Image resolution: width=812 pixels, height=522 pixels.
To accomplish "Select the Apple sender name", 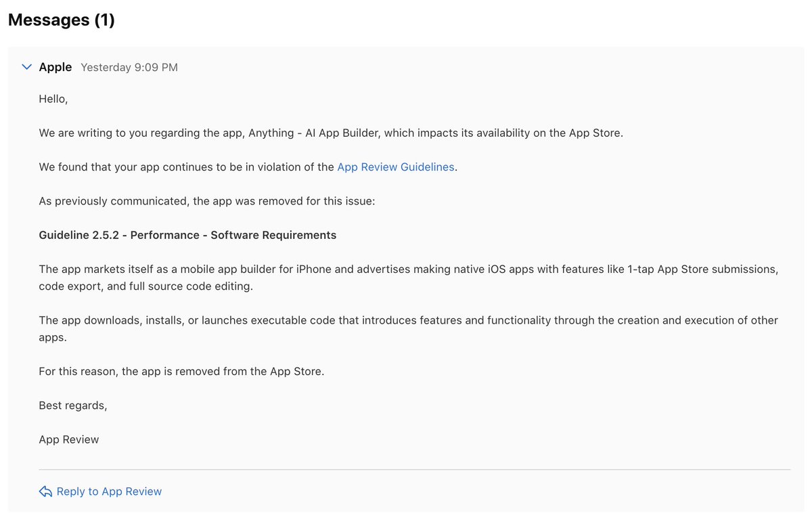I will [x=55, y=66].
